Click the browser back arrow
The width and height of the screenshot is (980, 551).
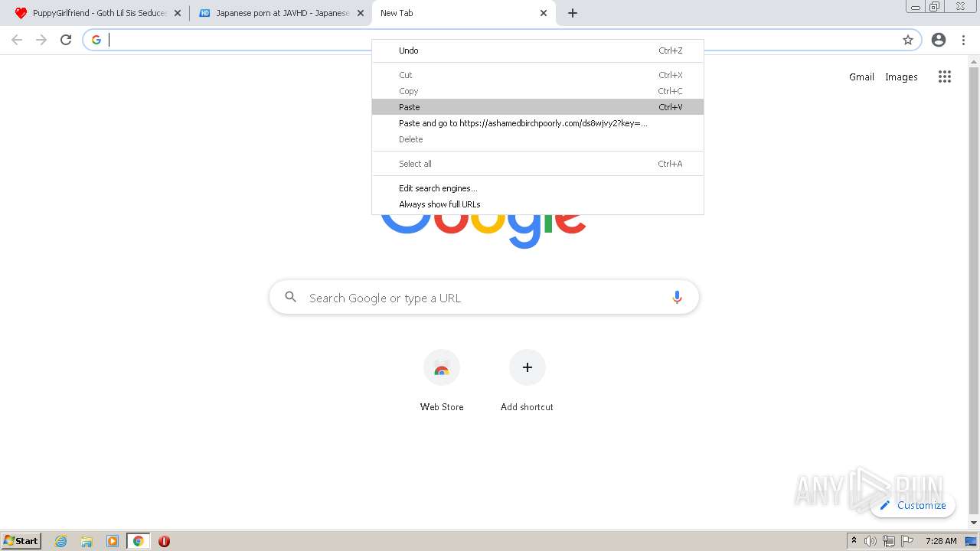(17, 40)
